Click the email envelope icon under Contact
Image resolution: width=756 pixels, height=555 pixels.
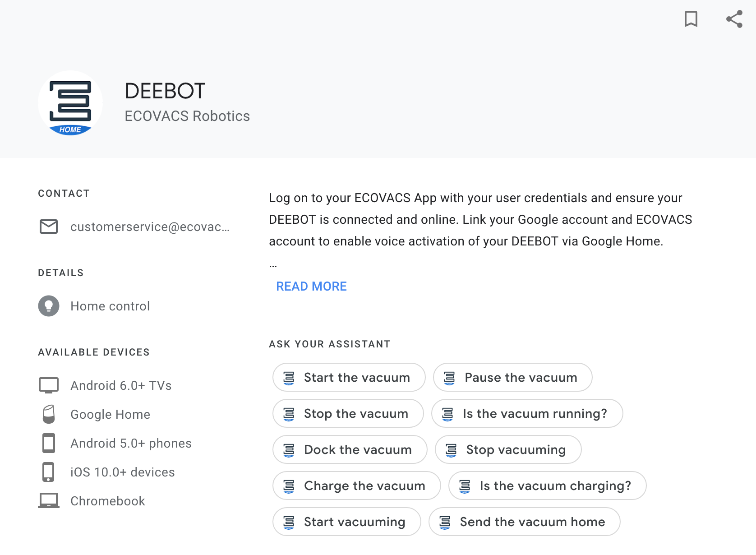(49, 227)
